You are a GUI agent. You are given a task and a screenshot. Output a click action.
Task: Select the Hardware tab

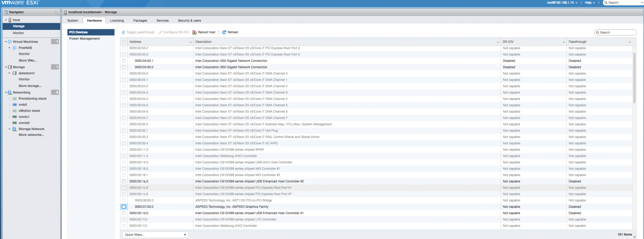[x=94, y=20]
